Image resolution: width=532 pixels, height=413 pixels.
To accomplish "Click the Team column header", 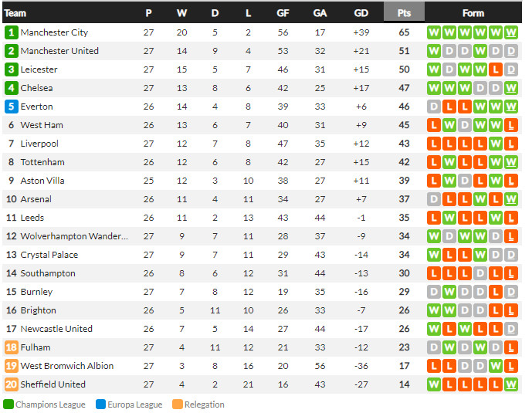I will point(15,12).
